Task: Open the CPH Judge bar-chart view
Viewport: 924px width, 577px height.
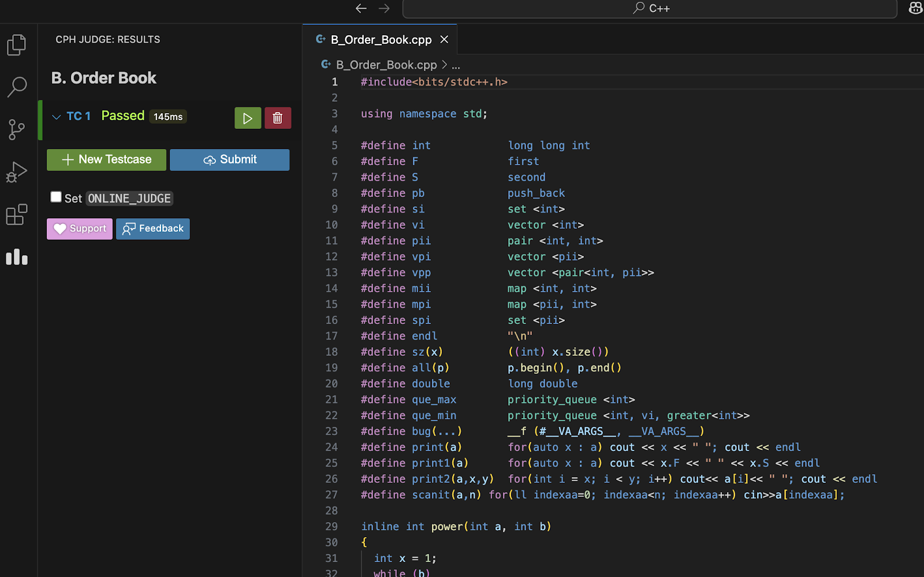Action: click(17, 257)
